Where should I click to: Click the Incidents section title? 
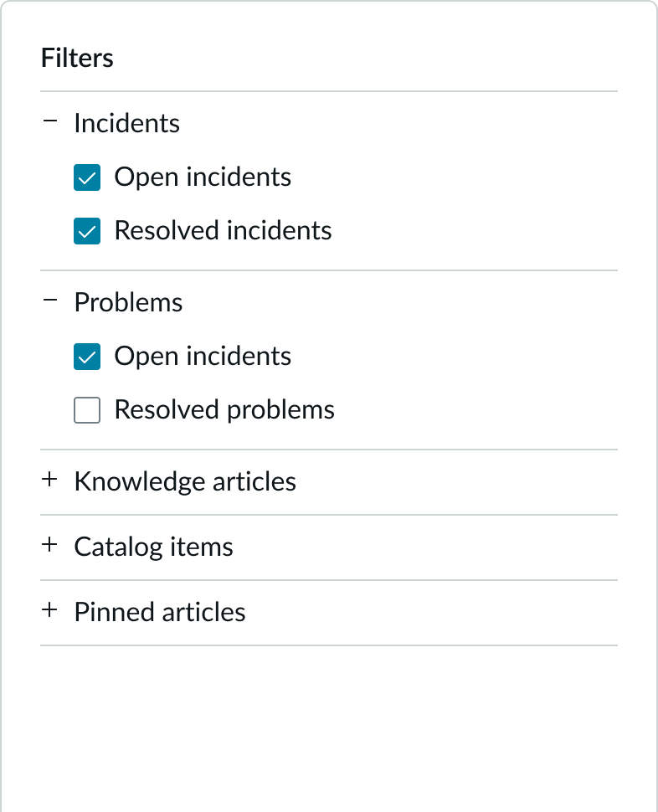tap(127, 123)
